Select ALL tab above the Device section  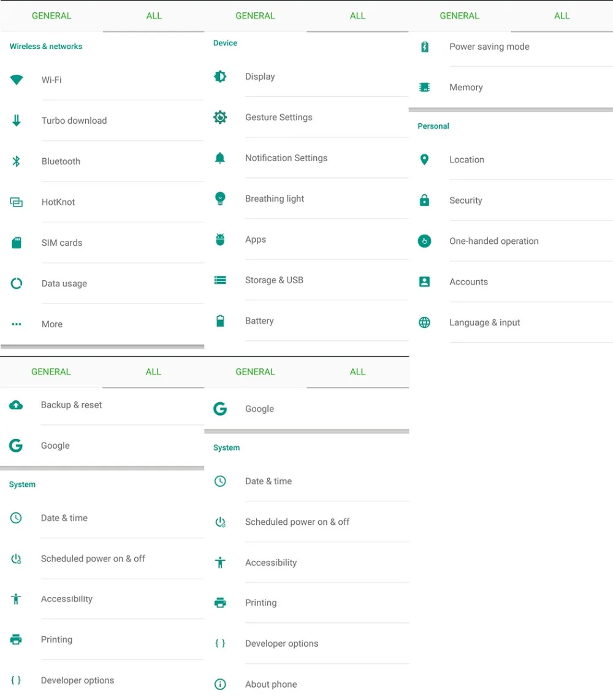coord(357,15)
